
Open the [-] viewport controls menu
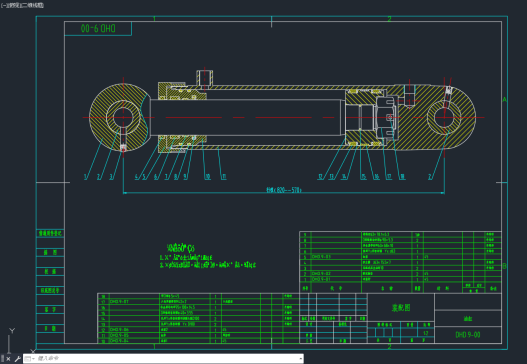(x=3, y=5)
